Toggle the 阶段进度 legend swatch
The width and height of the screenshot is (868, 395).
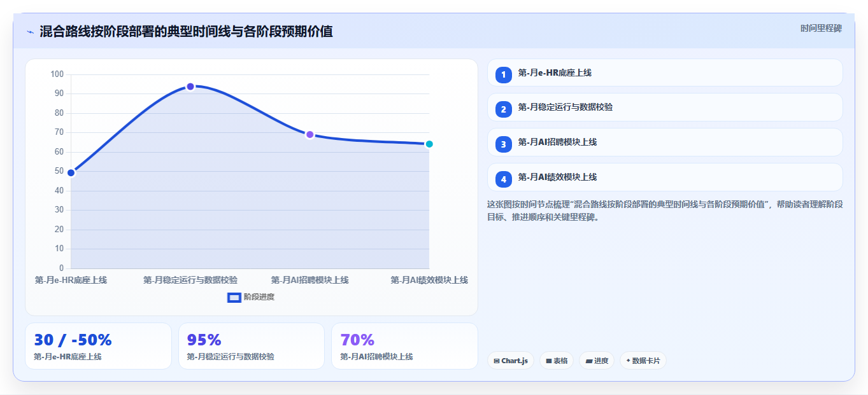click(234, 297)
